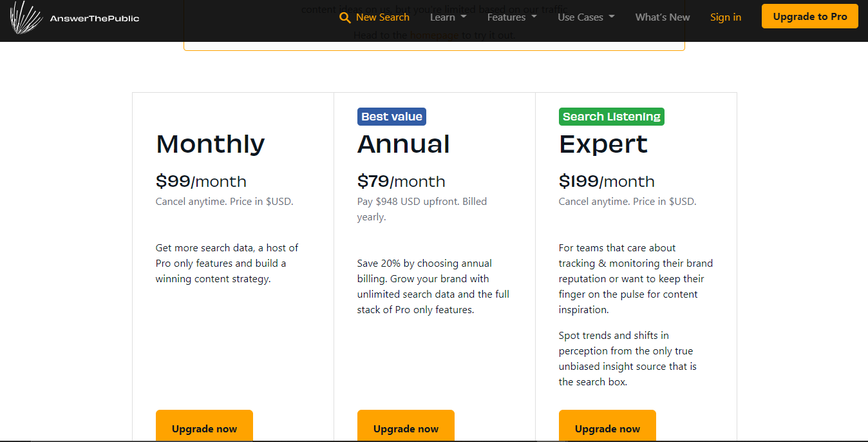Click Monthly plan 'Cancel anytime' text
The height and width of the screenshot is (442, 868).
tap(224, 202)
